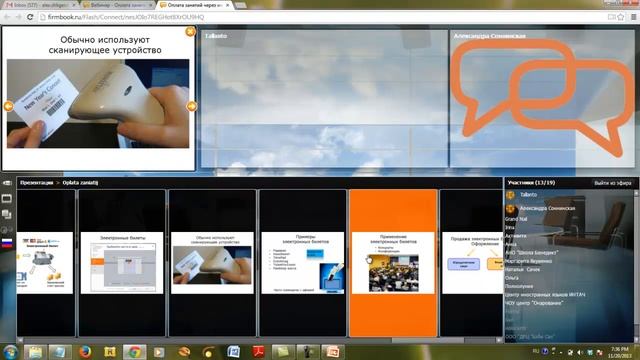
Task: Select participant Ольга in the list
Action: pos(512,278)
